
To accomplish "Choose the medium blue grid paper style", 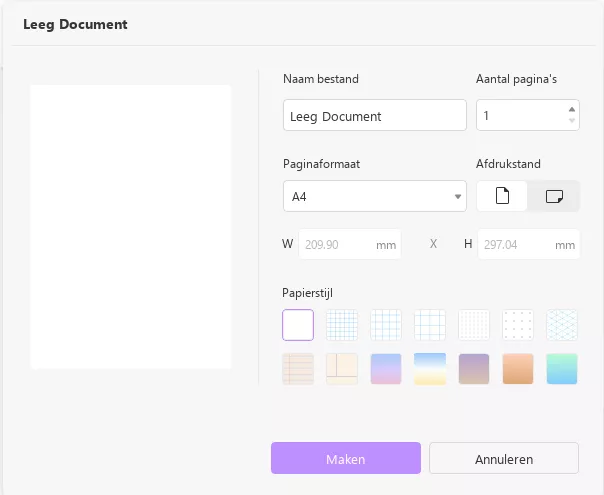I will point(386,325).
